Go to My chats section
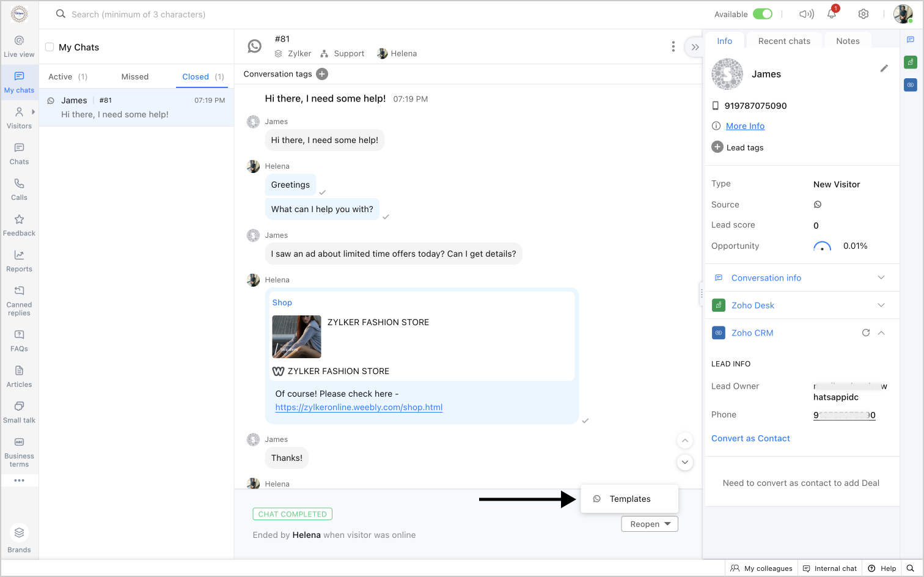The width and height of the screenshot is (924, 577). click(x=19, y=83)
